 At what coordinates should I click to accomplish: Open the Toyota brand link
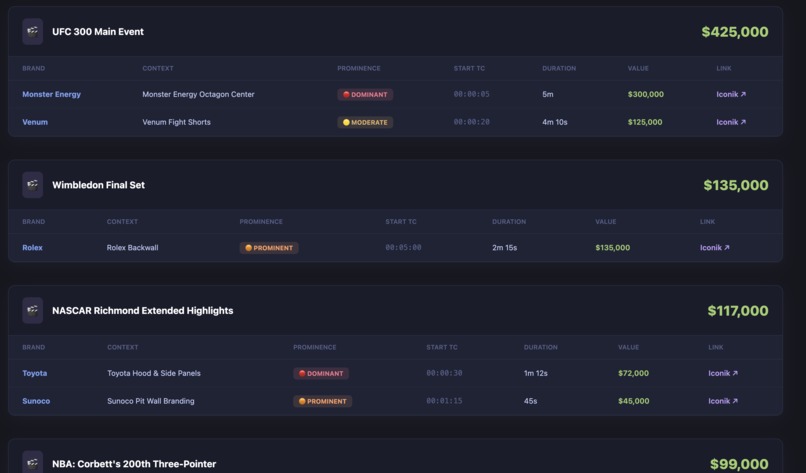[34, 373]
